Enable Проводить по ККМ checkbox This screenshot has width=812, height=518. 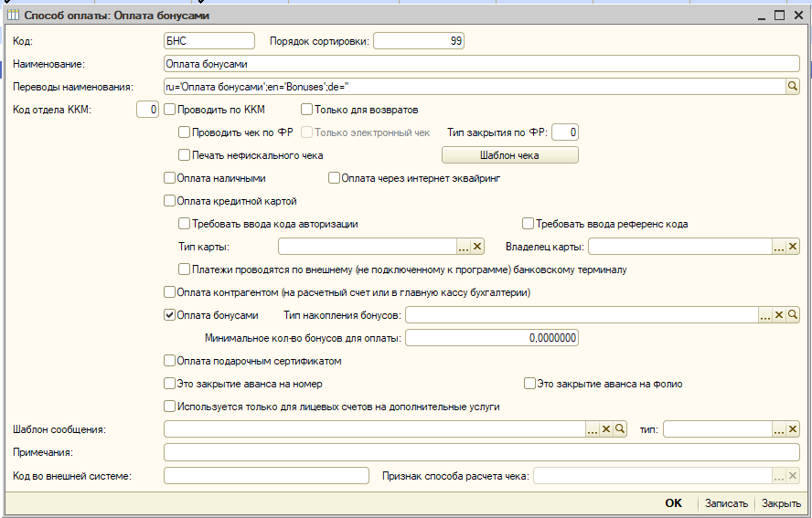point(169,110)
